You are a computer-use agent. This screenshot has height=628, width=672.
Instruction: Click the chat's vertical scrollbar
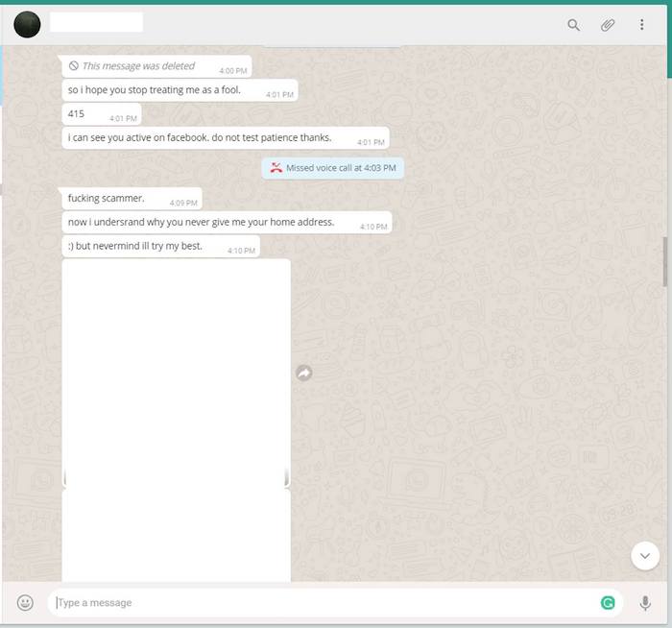coord(663,261)
